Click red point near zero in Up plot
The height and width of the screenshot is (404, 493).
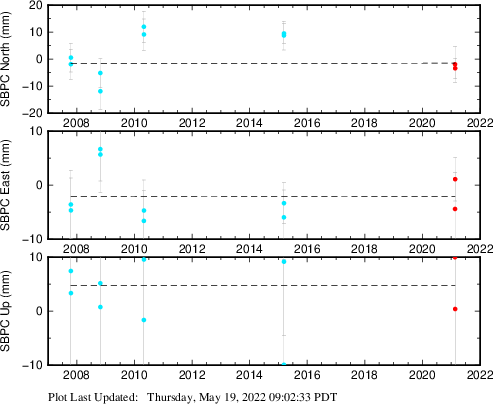click(x=455, y=309)
